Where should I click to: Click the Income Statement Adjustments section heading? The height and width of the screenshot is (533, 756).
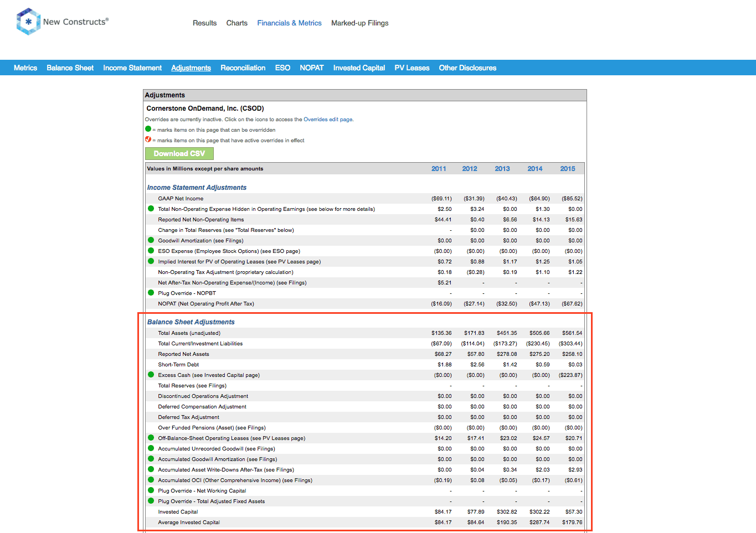pos(197,188)
